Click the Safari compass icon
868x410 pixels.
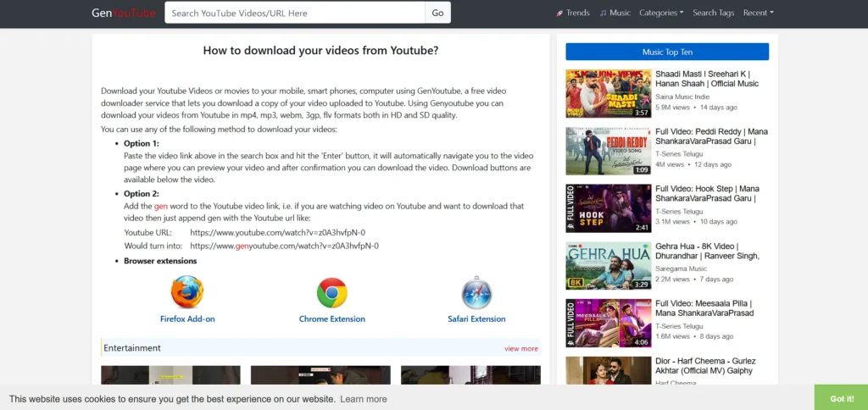coord(476,293)
